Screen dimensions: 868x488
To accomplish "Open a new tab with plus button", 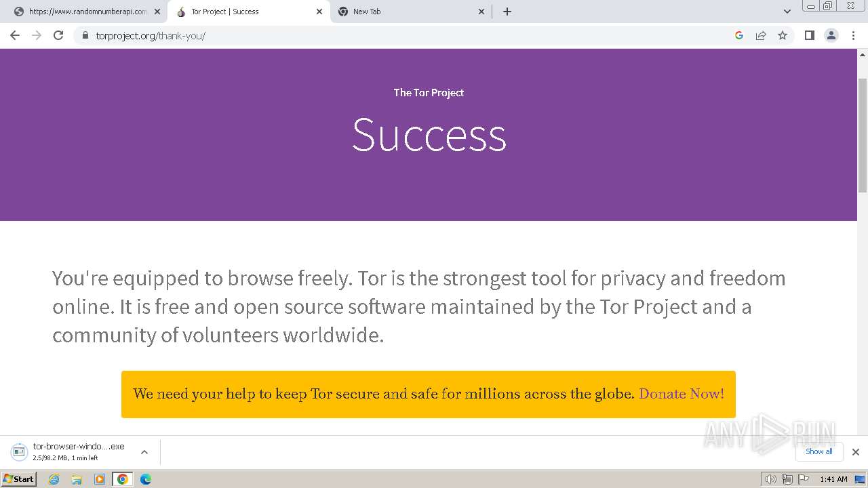I will point(507,12).
